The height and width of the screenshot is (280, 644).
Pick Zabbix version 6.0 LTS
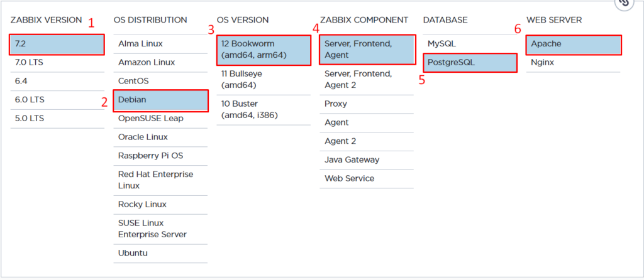57,100
